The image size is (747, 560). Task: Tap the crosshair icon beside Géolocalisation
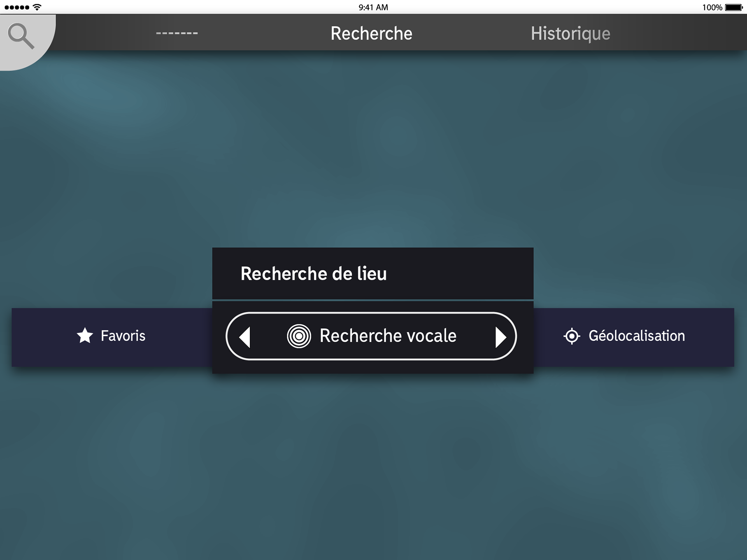click(x=572, y=336)
